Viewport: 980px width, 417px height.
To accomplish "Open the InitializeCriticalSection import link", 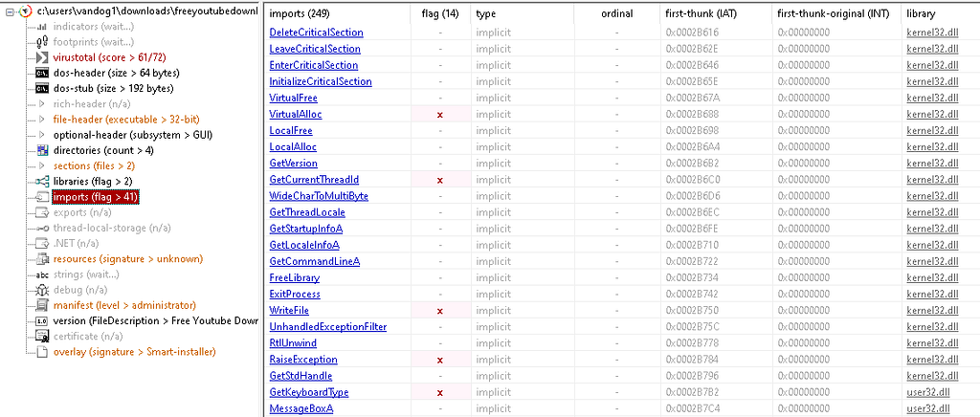I will (320, 82).
